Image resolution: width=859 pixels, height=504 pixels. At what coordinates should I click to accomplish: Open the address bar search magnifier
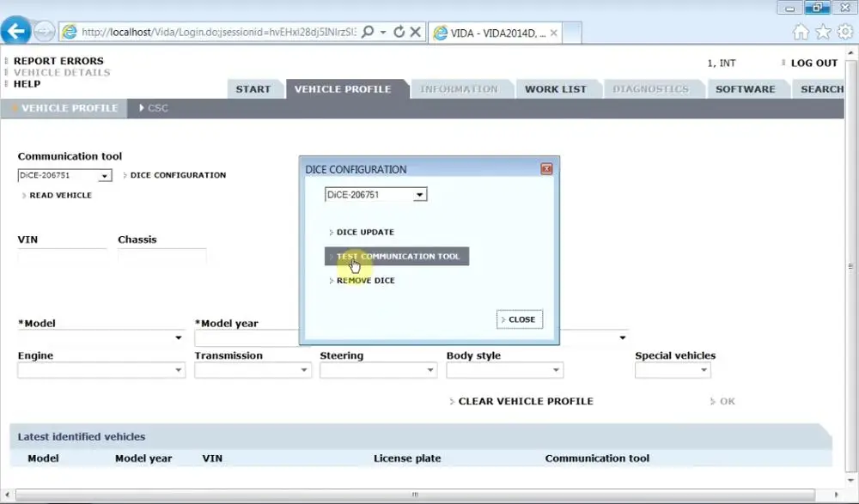pos(368,32)
